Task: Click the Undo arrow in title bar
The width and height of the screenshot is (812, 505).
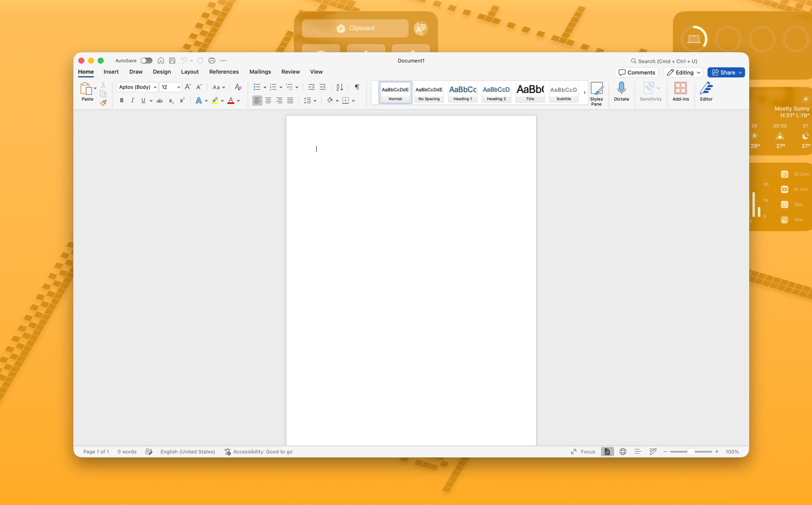Action: tap(183, 61)
